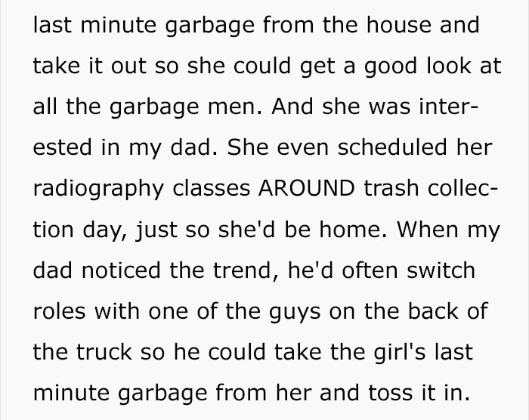Click the word 'inter-' at line end

tap(448, 107)
